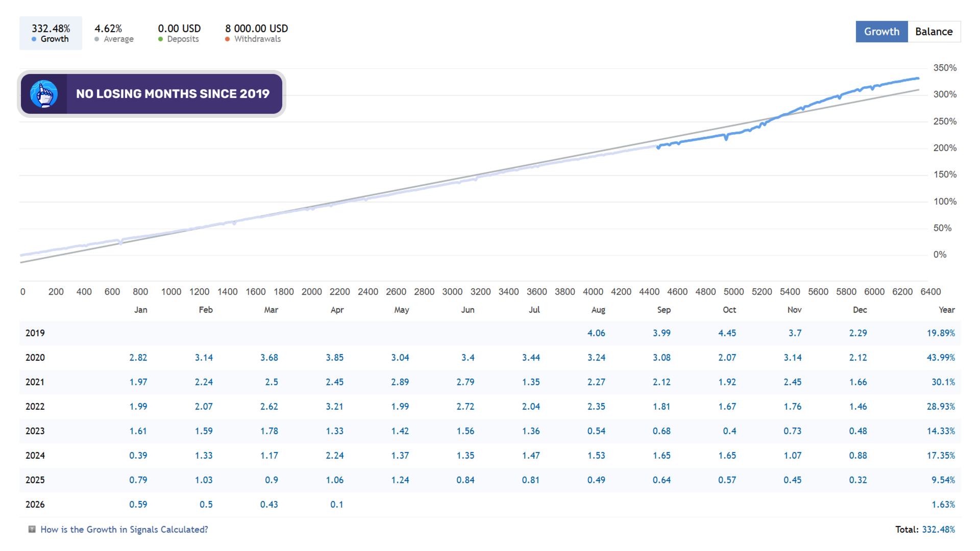The width and height of the screenshot is (980, 551).
Task: Select the 2024 row label
Action: pos(35,456)
